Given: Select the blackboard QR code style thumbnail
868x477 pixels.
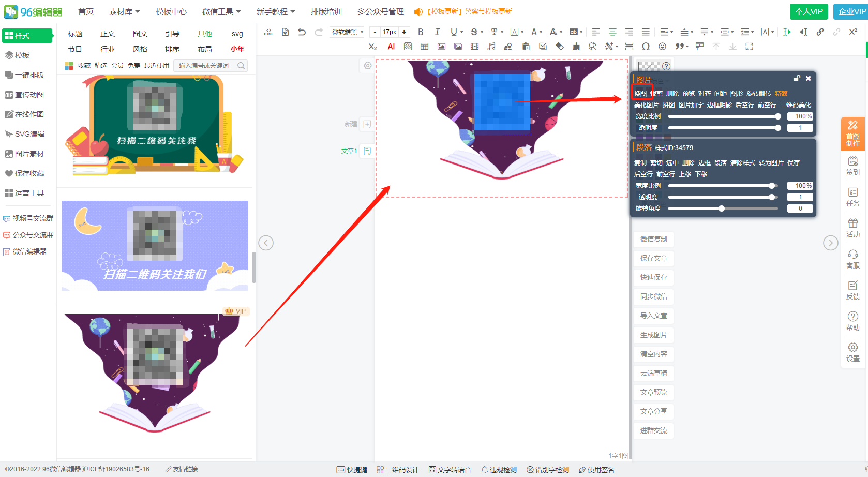Looking at the screenshot, I should [155, 126].
